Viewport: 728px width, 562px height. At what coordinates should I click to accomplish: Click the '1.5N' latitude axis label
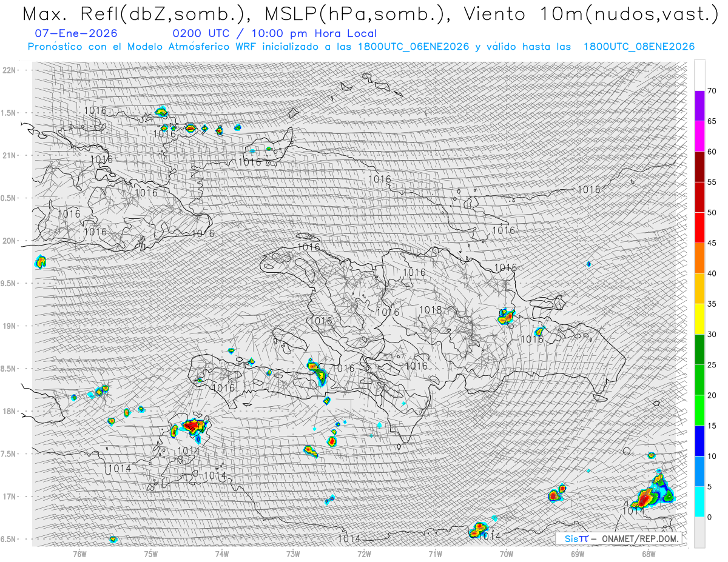(8, 113)
